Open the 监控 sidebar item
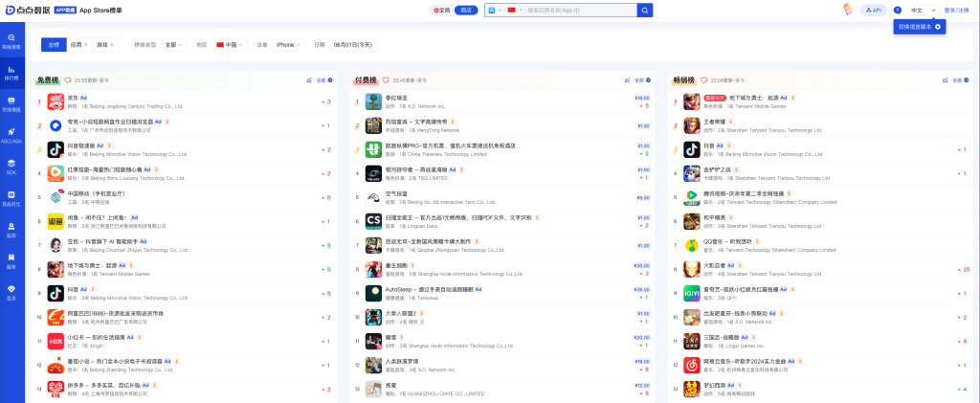980x403 pixels. (11, 230)
